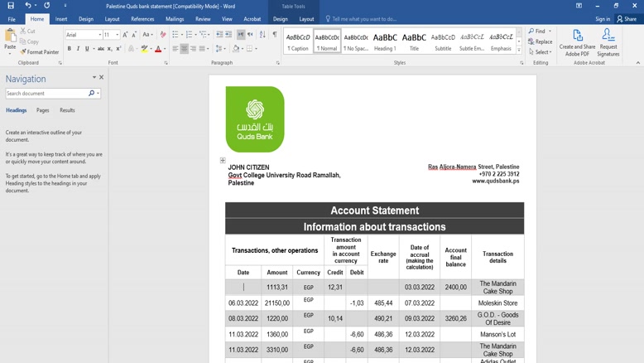644x363 pixels.
Task: Toggle Show/Hide paragraph marks
Action: (275, 35)
